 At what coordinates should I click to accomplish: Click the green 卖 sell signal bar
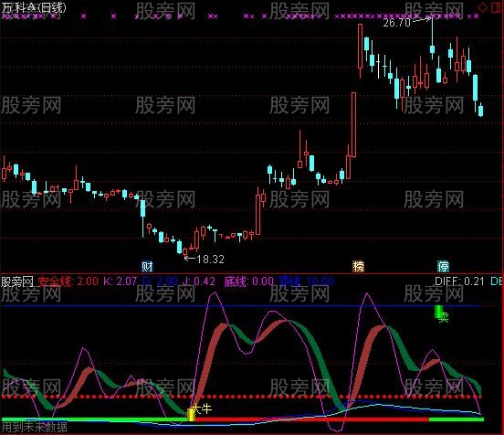[x=438, y=312]
